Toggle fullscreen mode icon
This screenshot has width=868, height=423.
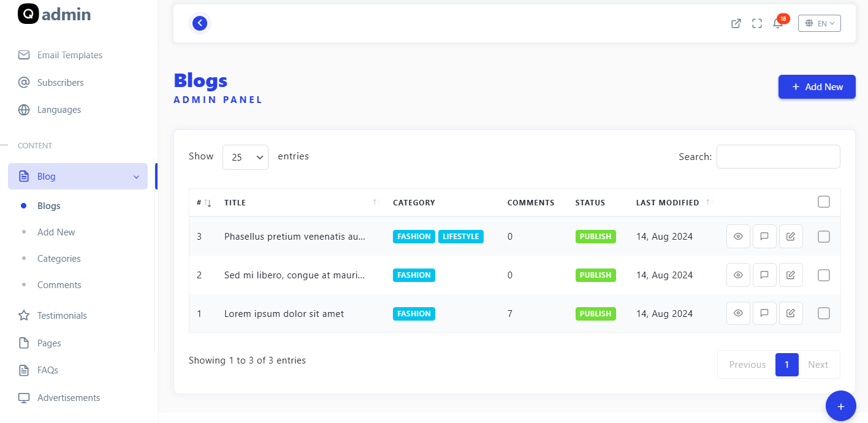tap(757, 23)
